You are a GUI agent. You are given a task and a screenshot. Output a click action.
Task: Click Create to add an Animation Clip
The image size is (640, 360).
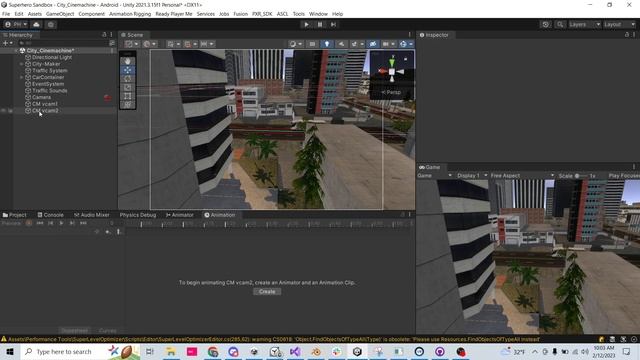coord(267,292)
